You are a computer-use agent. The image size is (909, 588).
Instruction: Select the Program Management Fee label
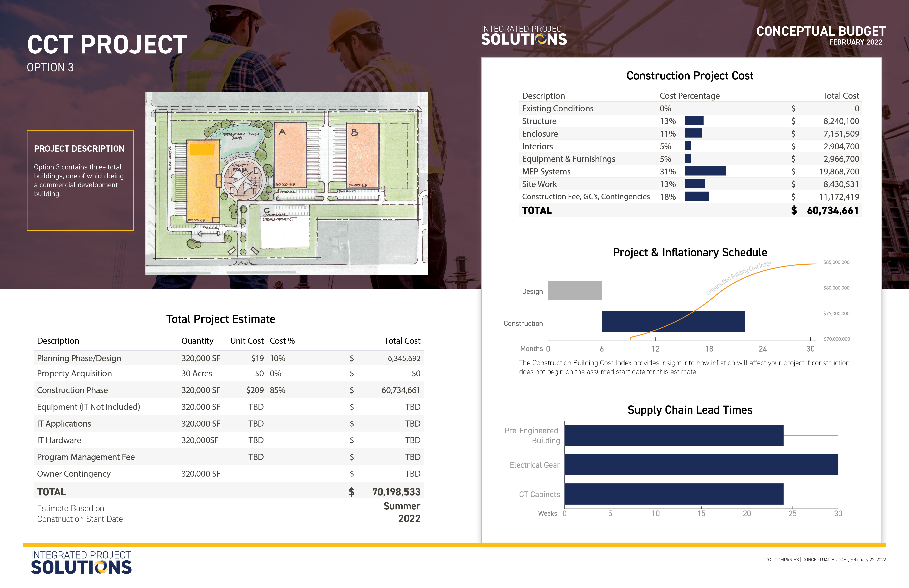click(x=86, y=457)
